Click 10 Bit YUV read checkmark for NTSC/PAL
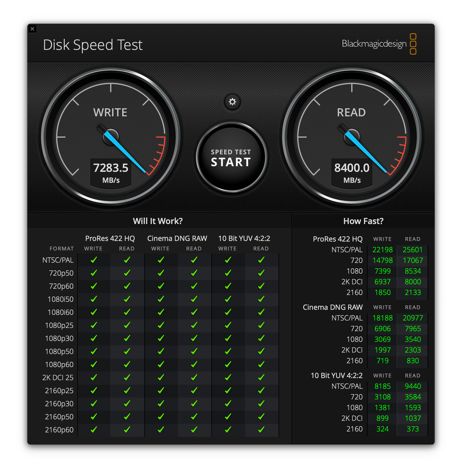The height and width of the screenshot is (476, 462). tap(261, 260)
